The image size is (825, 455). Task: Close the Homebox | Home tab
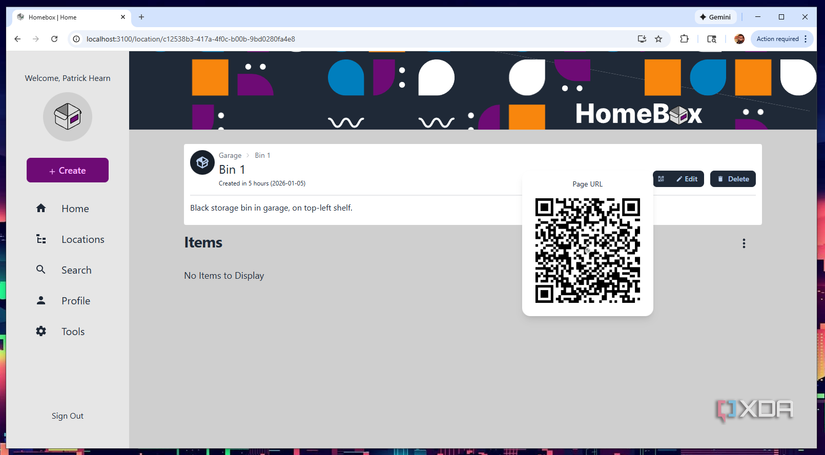123,17
